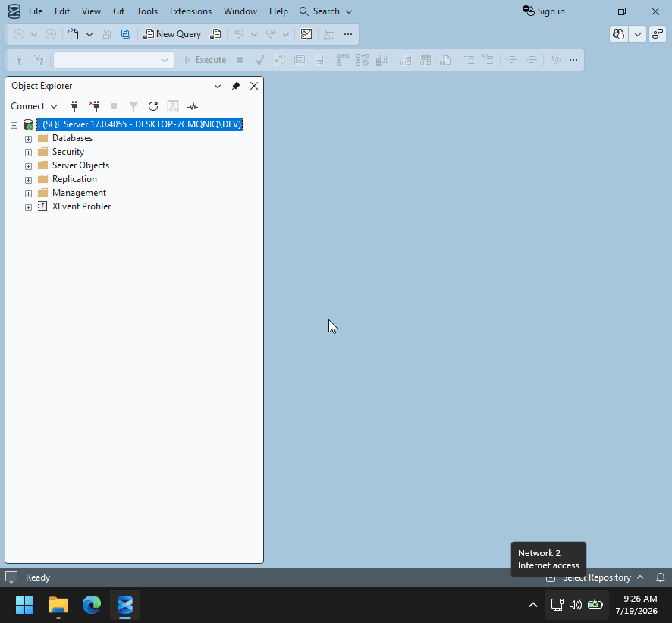
Task: Select the Security tree item
Action: (x=68, y=152)
